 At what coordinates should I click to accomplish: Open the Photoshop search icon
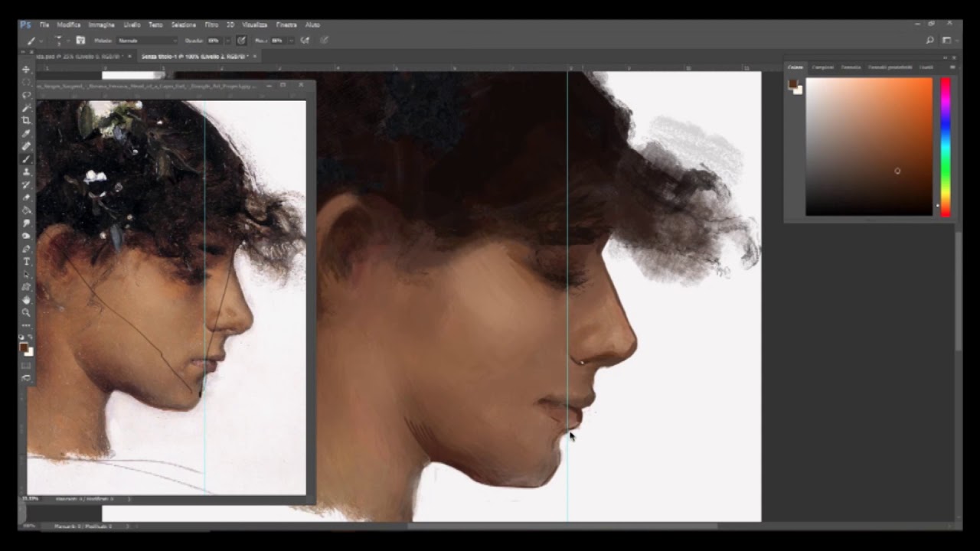[930, 41]
